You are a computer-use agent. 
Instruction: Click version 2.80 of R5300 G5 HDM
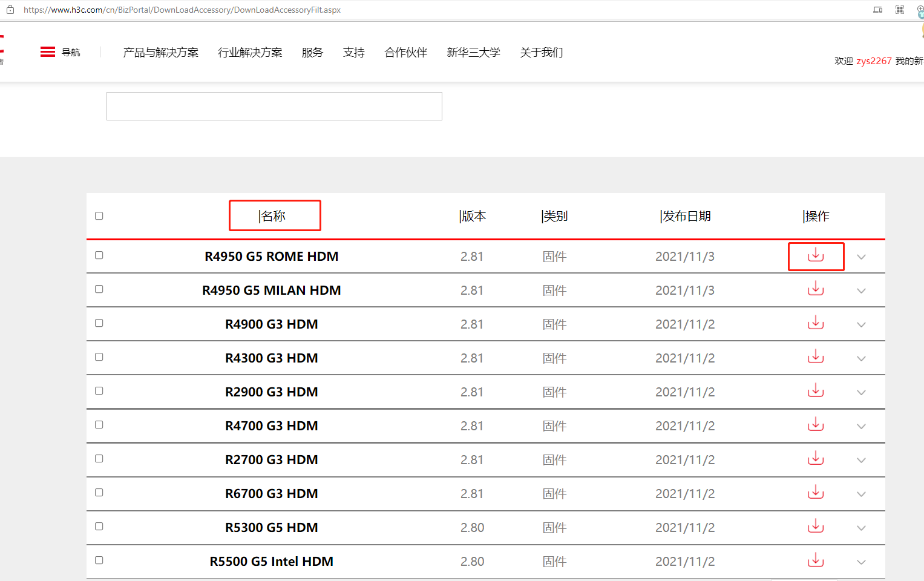pyautogui.click(x=472, y=528)
